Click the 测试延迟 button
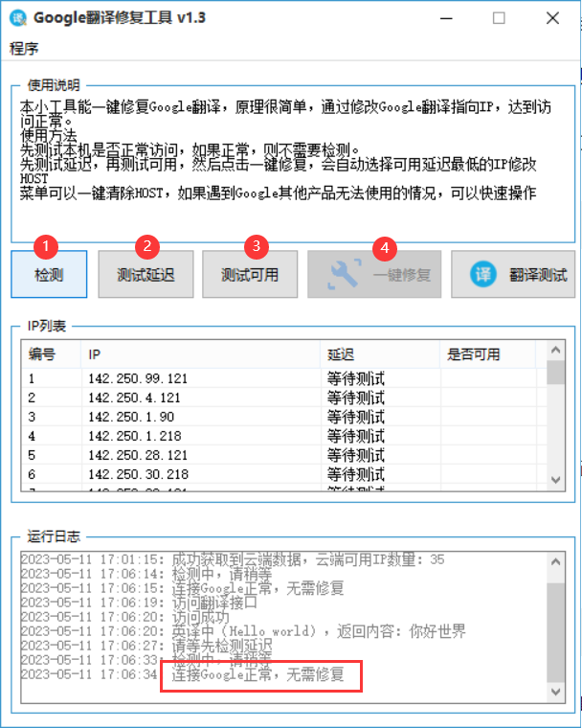This screenshot has height=728, width=582. (145, 274)
